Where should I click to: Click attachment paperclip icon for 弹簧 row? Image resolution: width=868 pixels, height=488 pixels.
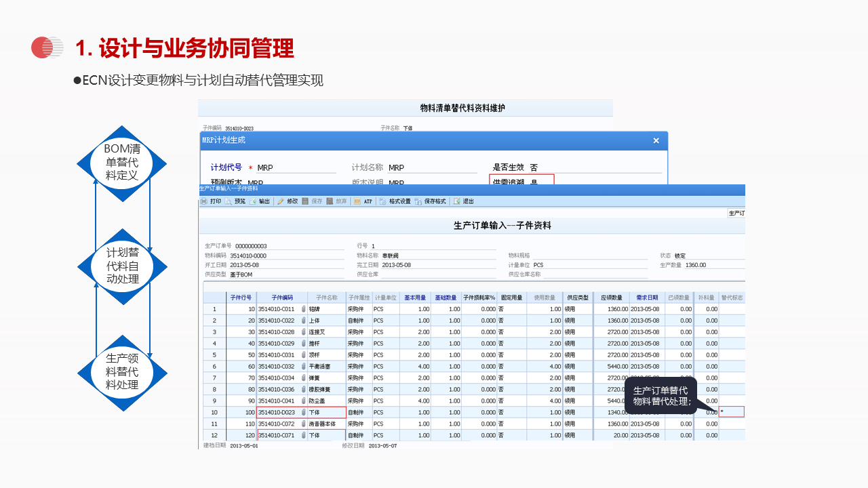pos(304,378)
